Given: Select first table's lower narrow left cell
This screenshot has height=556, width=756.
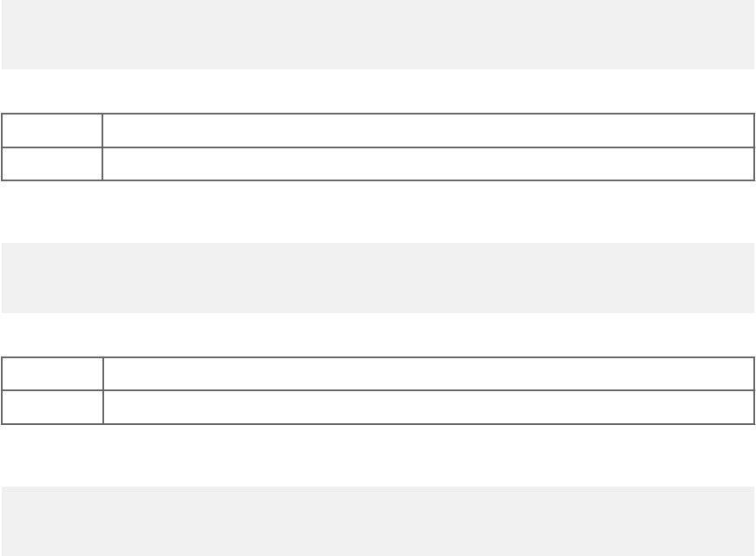Looking at the screenshot, I should pos(51,164).
